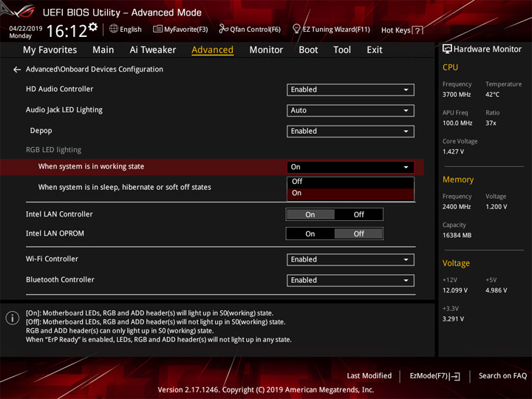Image resolution: width=532 pixels, height=399 pixels.
Task: Click the back arrow beside Advanced\Onboard Devices Configuration
Action: [x=16, y=69]
